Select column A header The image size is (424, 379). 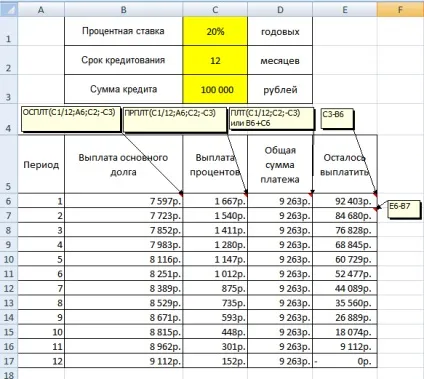(41, 10)
